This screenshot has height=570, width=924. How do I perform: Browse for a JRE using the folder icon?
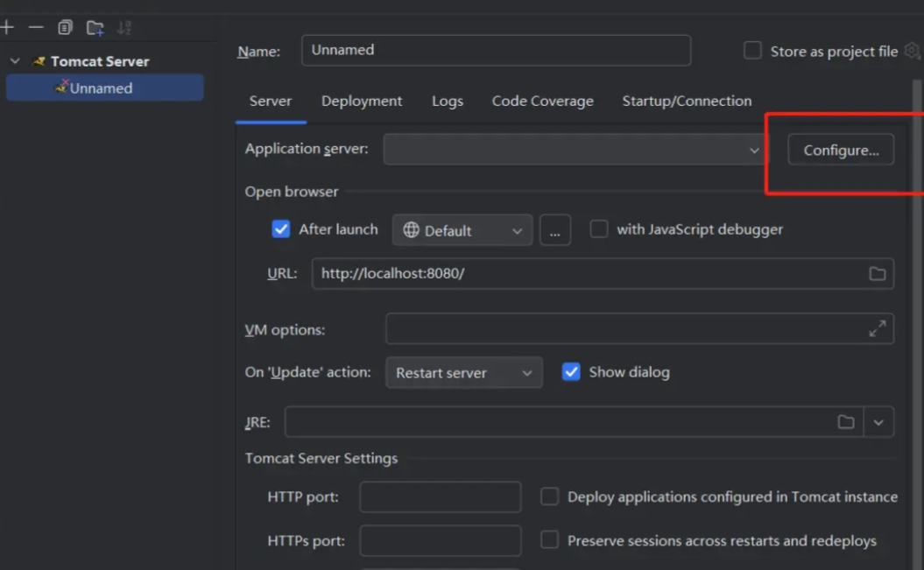[846, 422]
